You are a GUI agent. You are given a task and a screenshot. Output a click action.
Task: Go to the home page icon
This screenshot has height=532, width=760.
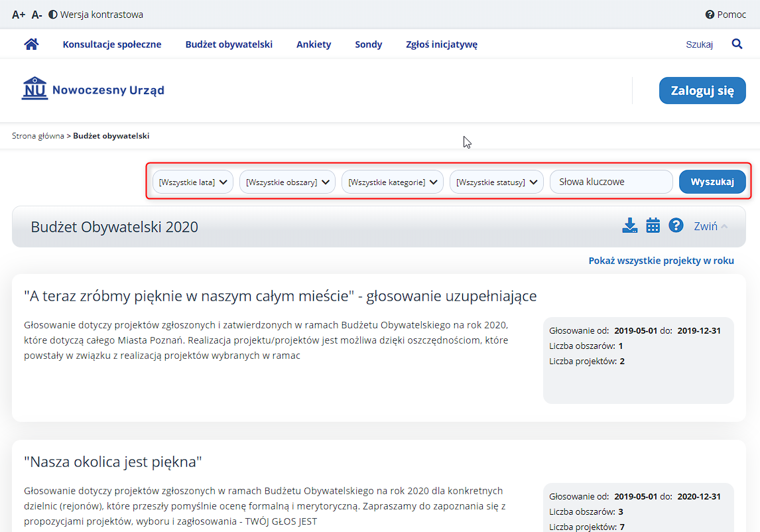point(32,44)
